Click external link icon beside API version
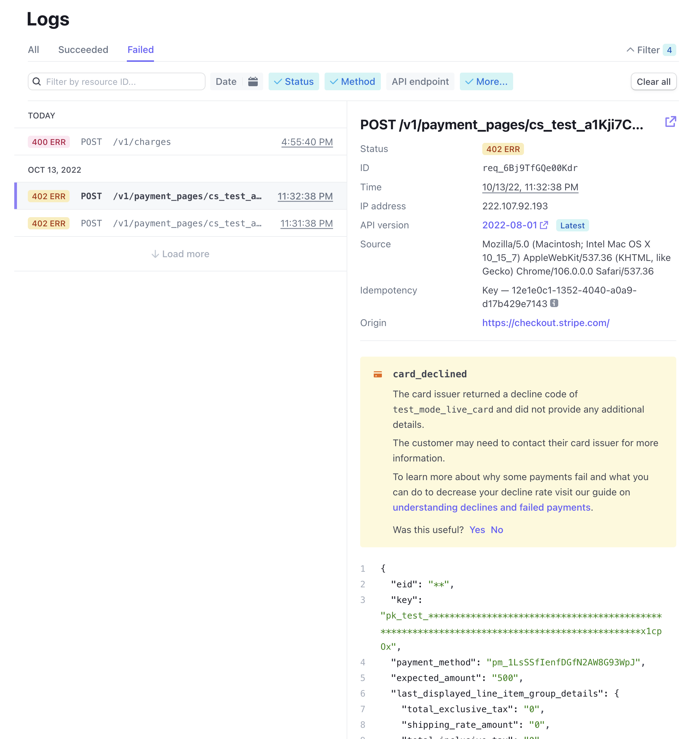This screenshot has width=700, height=739. coord(544,225)
